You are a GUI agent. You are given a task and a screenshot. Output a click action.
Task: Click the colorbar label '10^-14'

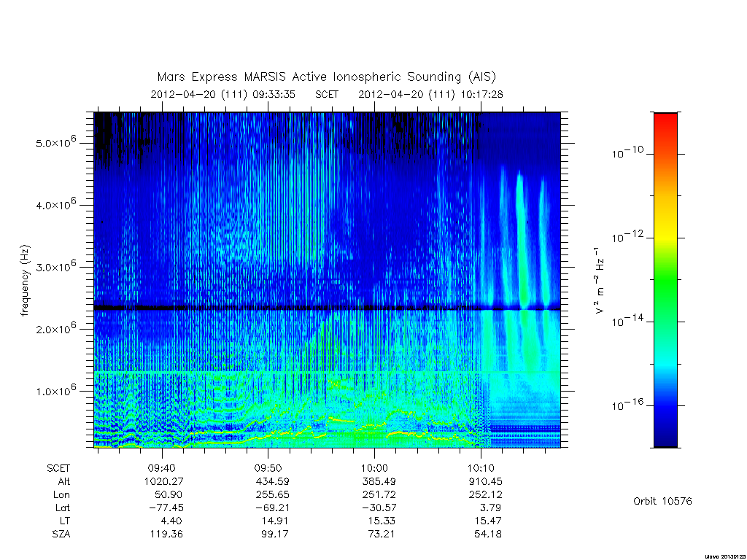[627, 321]
